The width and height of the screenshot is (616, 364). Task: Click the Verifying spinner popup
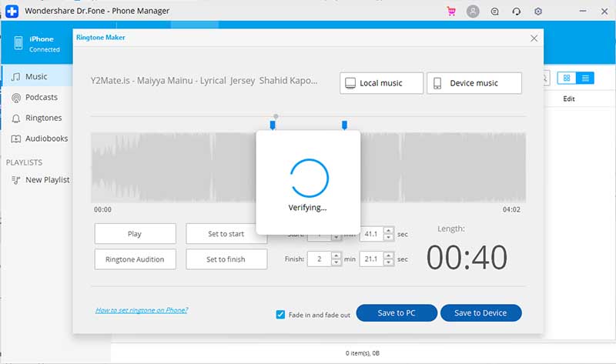coord(309,182)
